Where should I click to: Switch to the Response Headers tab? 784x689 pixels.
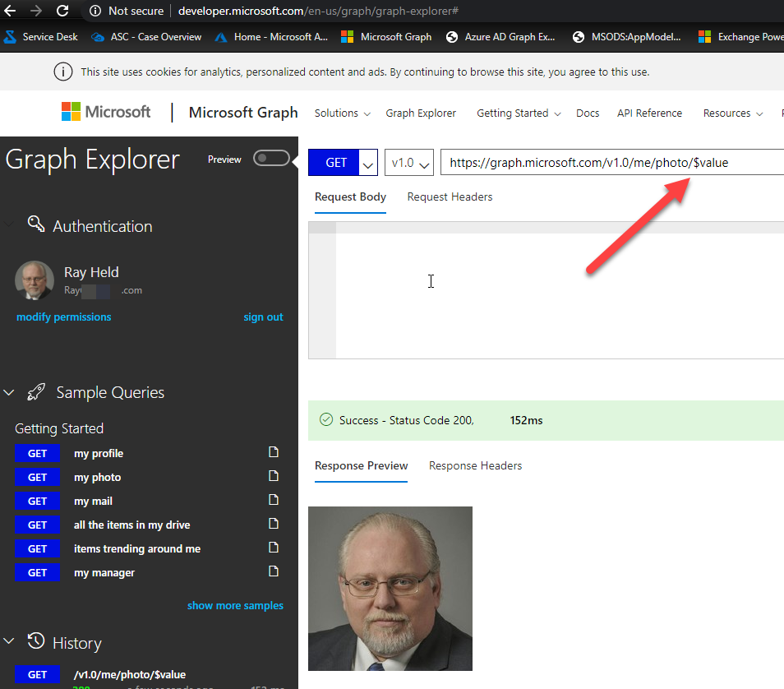tap(476, 466)
